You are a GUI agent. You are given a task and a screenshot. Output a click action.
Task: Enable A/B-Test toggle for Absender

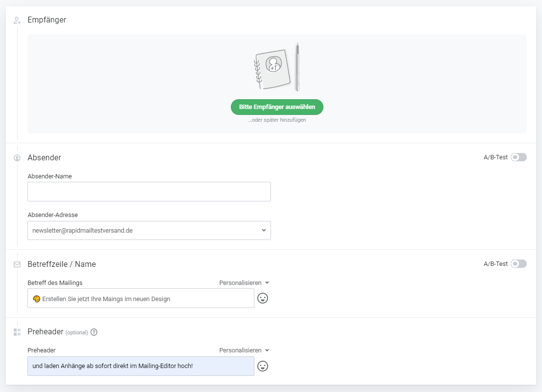(x=519, y=157)
